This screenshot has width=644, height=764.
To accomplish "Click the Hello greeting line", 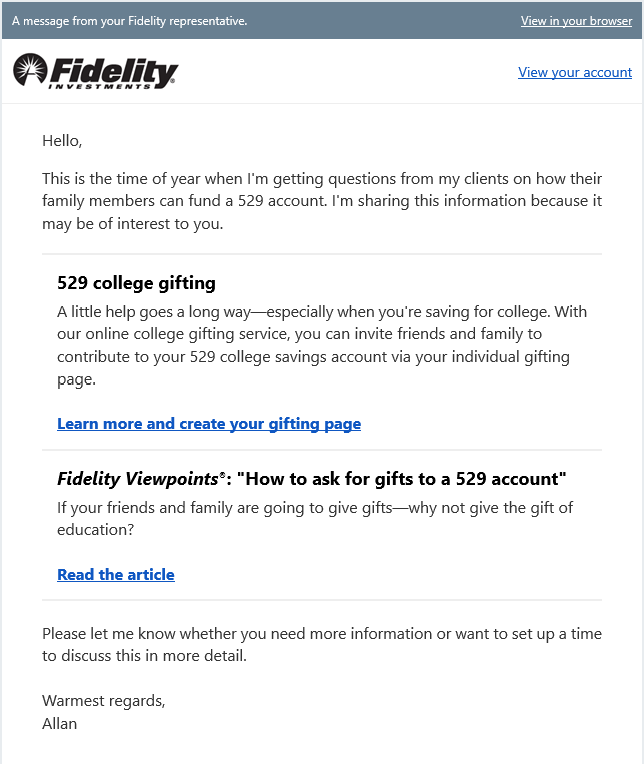I will tap(62, 141).
